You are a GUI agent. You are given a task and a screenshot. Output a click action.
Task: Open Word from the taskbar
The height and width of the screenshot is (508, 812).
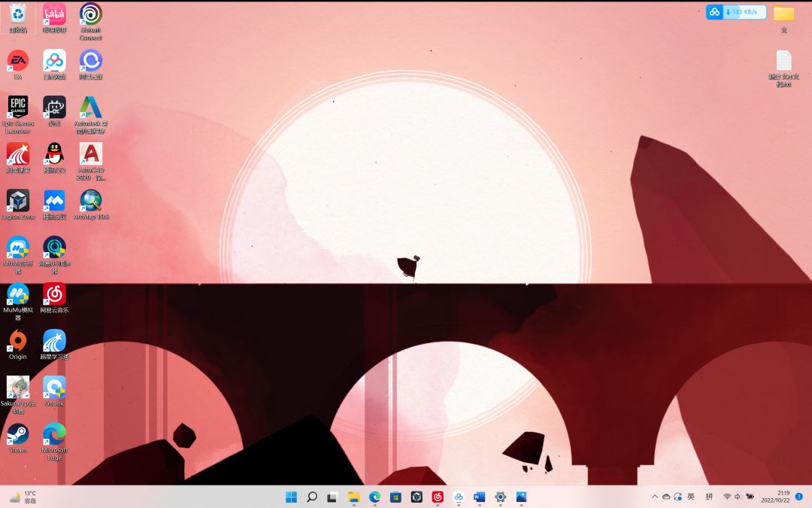pyautogui.click(x=479, y=497)
